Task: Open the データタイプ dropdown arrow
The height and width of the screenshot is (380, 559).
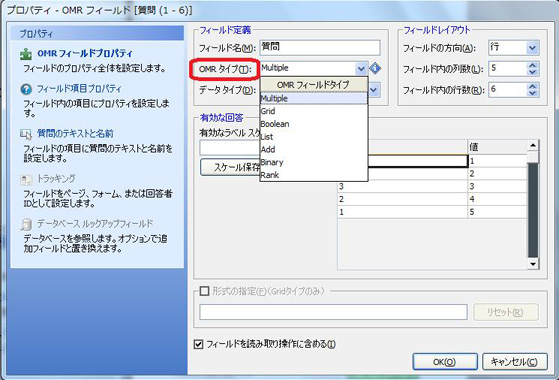Action: 374,90
